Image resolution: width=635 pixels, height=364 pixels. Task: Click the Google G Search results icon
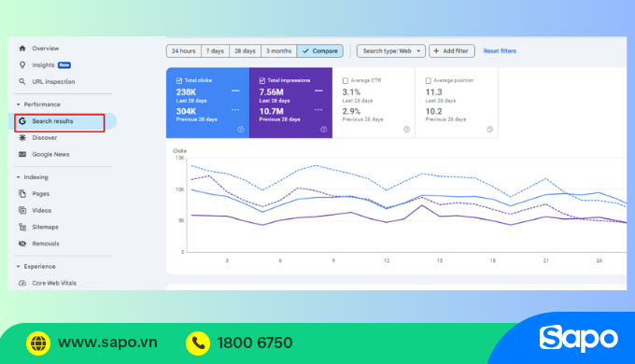click(22, 121)
